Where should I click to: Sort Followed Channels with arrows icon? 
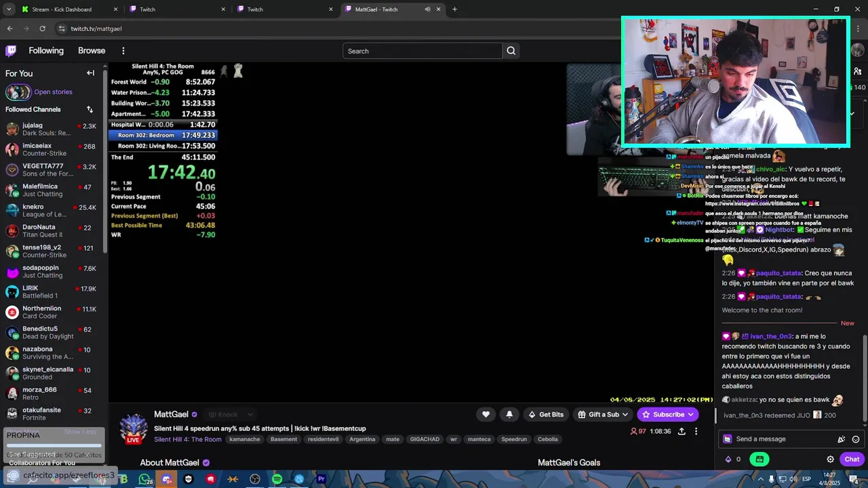(90, 109)
